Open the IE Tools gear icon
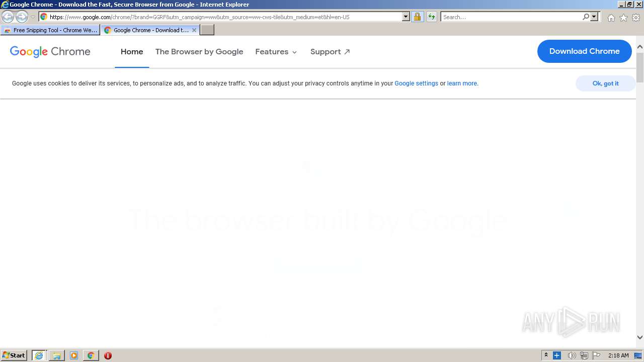Image resolution: width=644 pixels, height=362 pixels. click(636, 18)
